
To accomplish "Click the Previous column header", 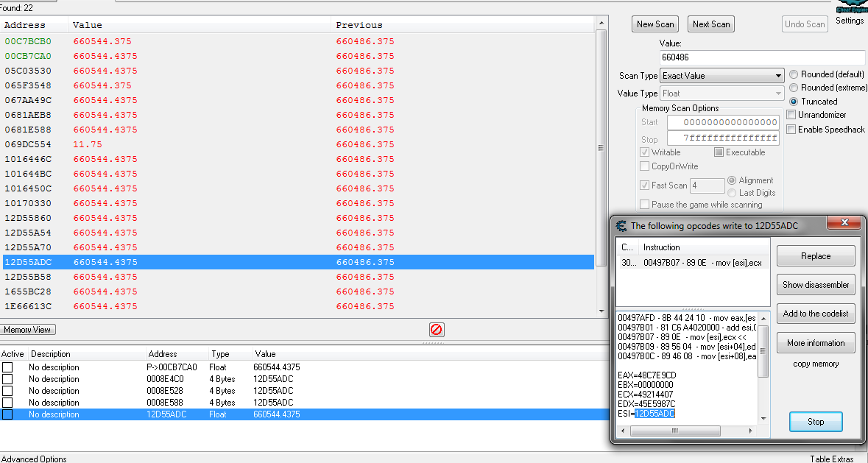I will pos(463,25).
